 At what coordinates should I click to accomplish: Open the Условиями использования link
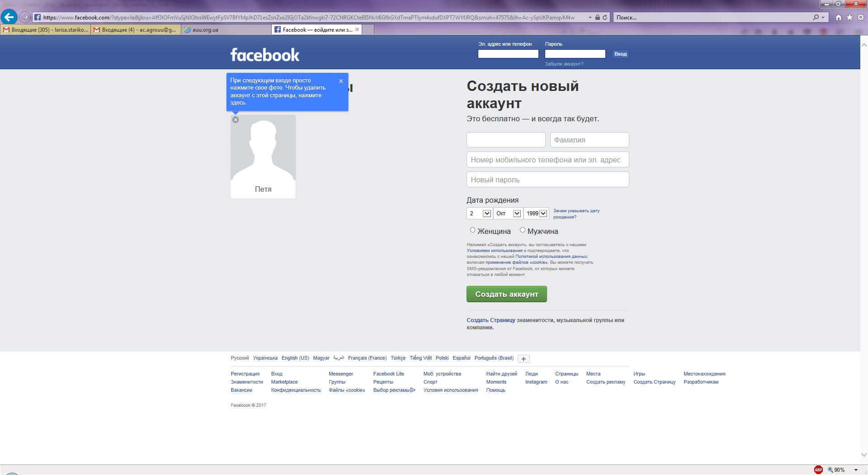tap(495, 251)
